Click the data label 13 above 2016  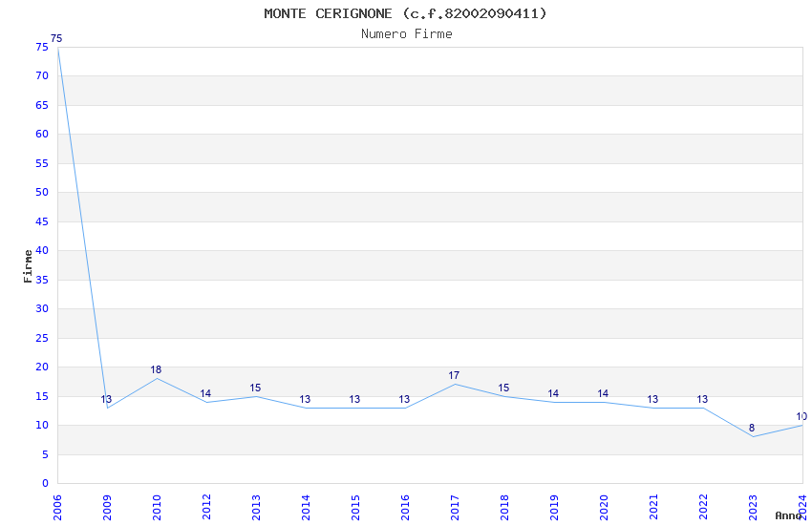[404, 399]
